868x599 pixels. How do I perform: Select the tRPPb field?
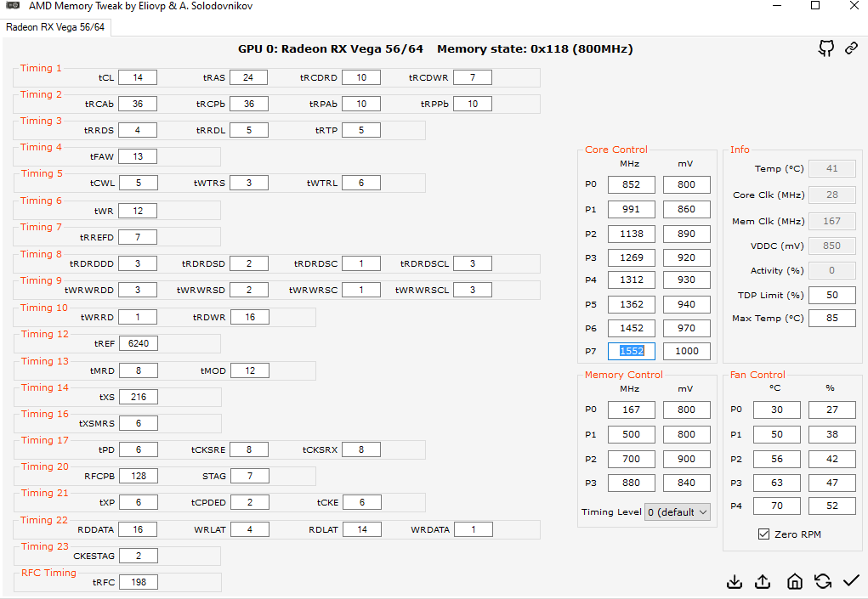point(472,104)
